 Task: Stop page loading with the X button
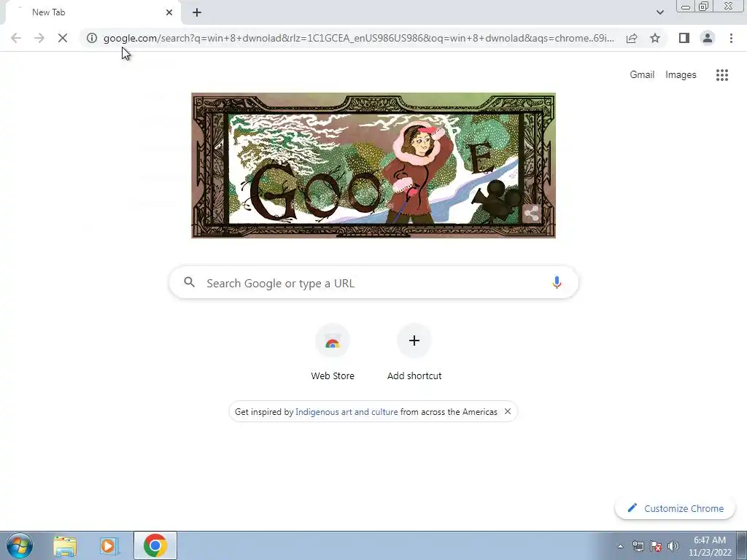(63, 38)
